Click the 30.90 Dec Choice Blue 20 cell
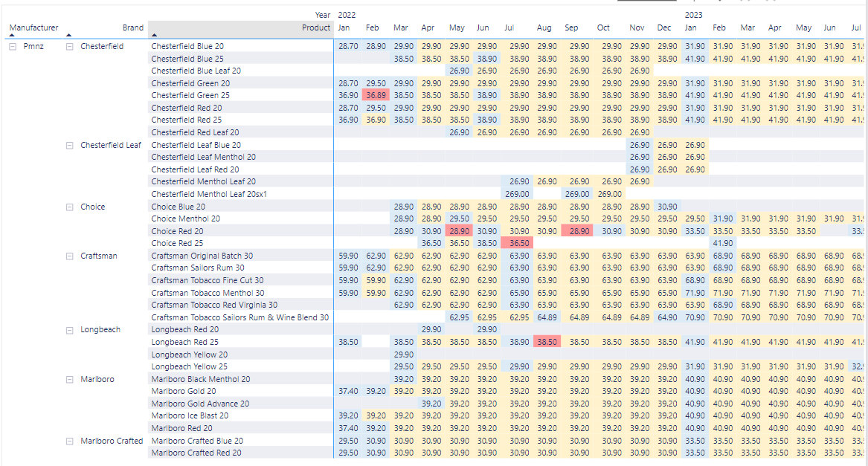The height and width of the screenshot is (466, 868). tap(667, 207)
